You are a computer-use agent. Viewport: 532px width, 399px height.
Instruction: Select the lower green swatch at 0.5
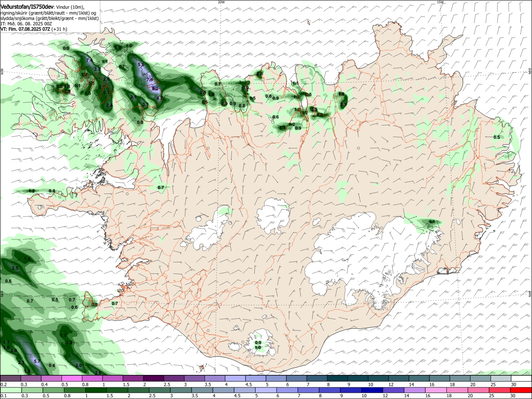point(53,390)
